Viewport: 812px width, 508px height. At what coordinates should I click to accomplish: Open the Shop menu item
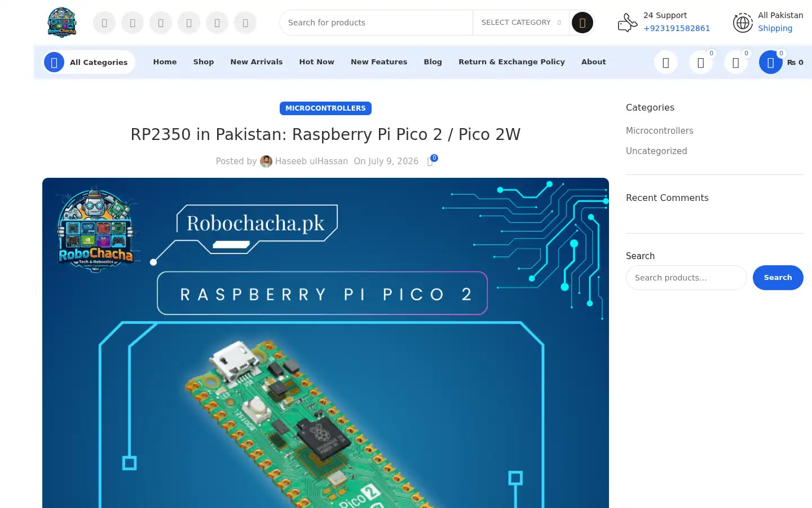204,62
